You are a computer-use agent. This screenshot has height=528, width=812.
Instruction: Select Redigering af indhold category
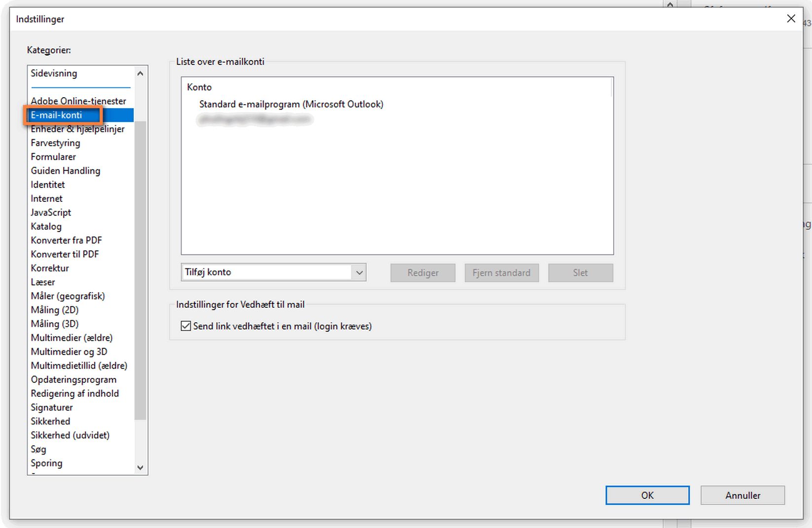[x=74, y=393]
